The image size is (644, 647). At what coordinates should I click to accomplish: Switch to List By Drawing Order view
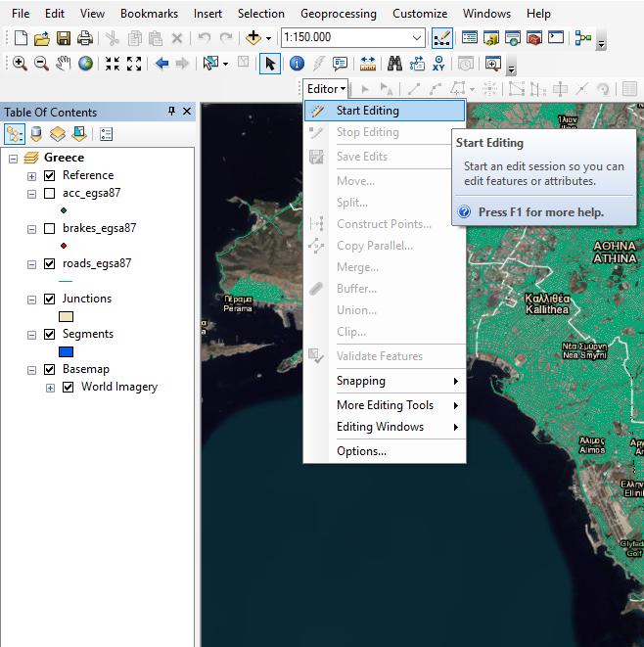14,134
